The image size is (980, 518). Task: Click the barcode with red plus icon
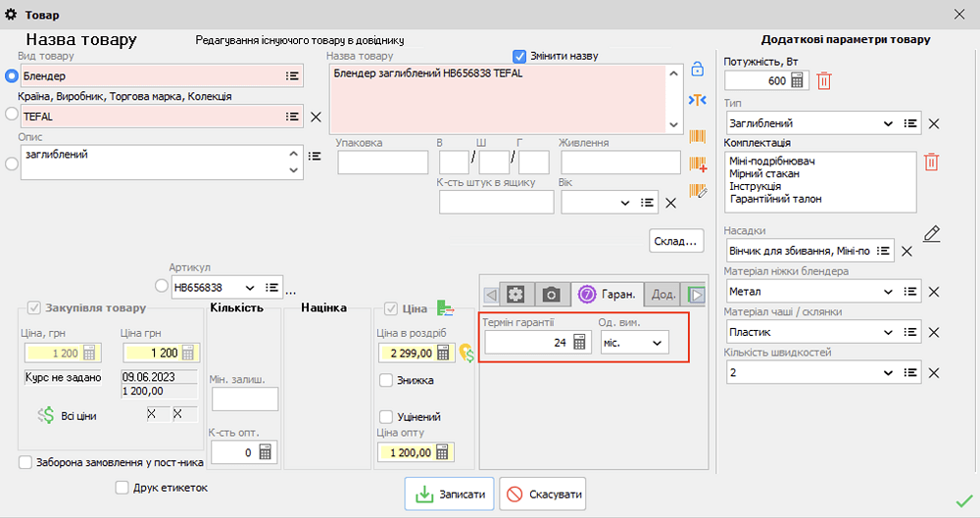(698, 164)
